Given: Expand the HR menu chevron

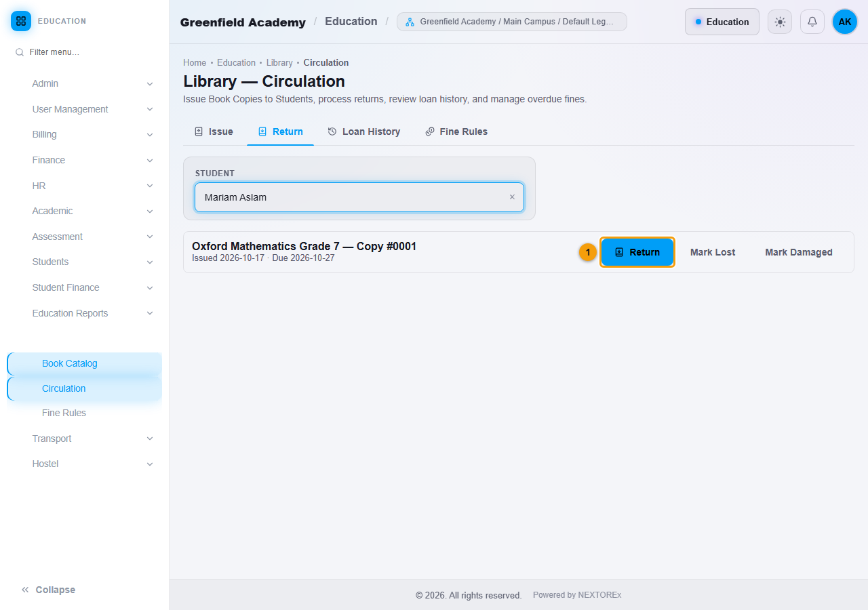Looking at the screenshot, I should coord(150,186).
